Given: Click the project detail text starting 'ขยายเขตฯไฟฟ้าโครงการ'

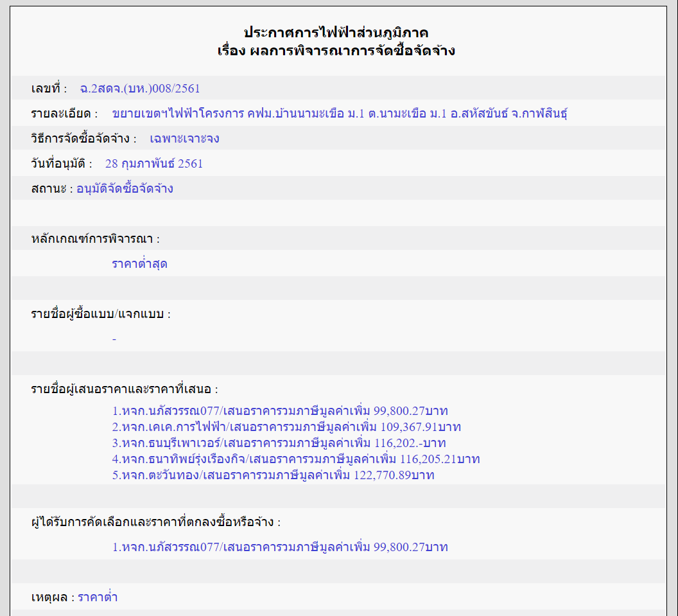Looking at the screenshot, I should click(x=340, y=113).
